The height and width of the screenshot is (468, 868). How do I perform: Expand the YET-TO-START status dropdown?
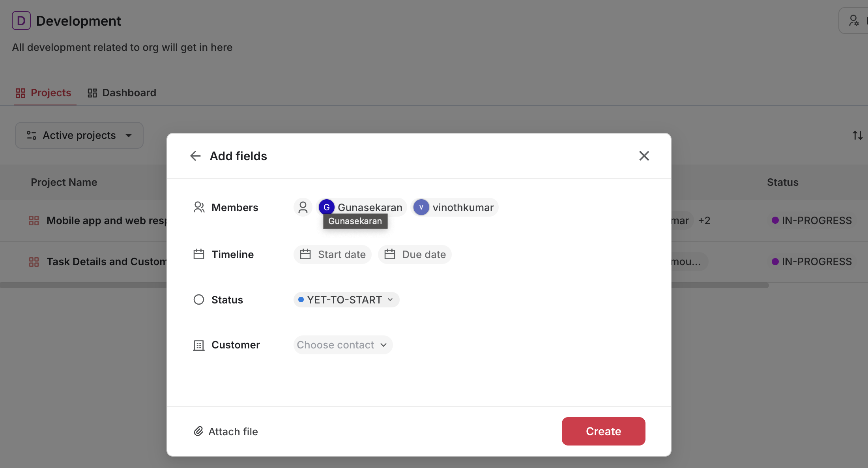click(x=346, y=300)
